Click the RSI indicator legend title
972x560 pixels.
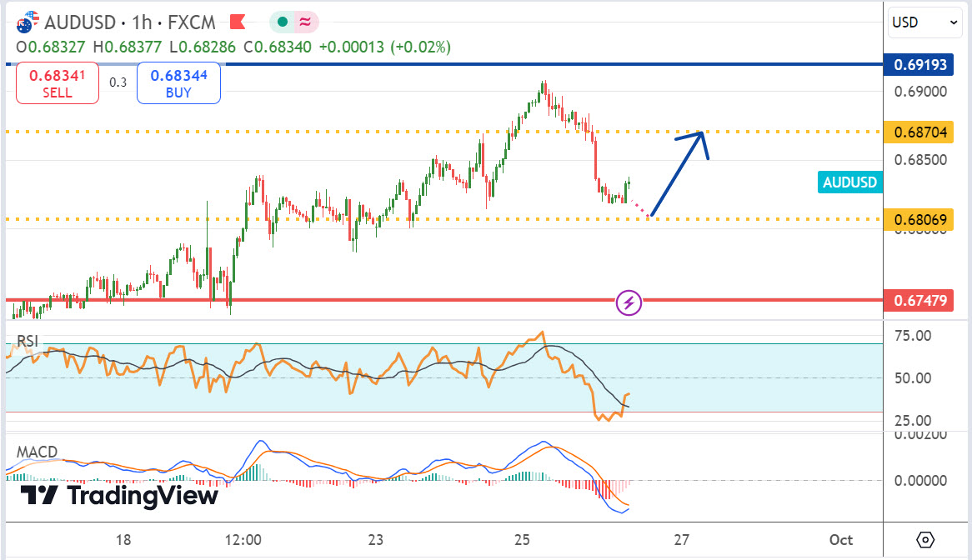point(28,341)
